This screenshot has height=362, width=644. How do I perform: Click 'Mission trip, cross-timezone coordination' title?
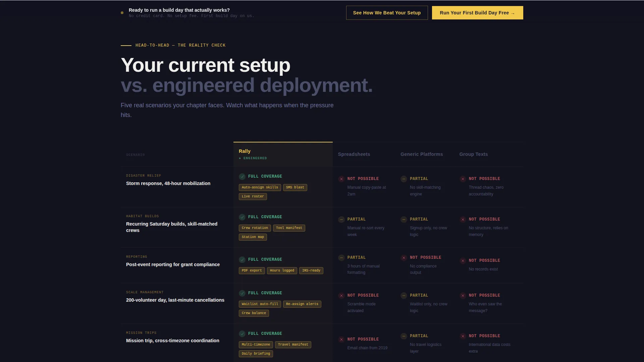[x=172, y=341]
